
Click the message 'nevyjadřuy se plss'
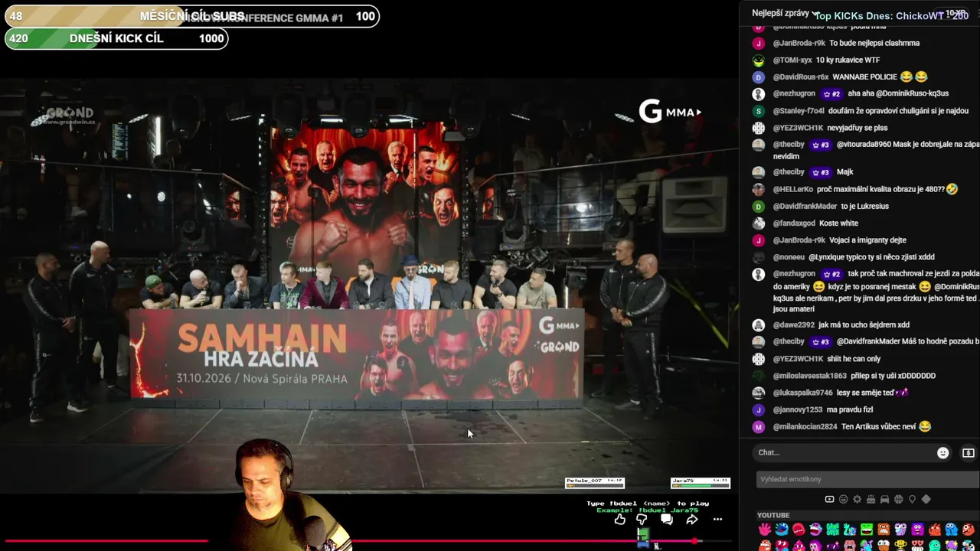pyautogui.click(x=857, y=128)
